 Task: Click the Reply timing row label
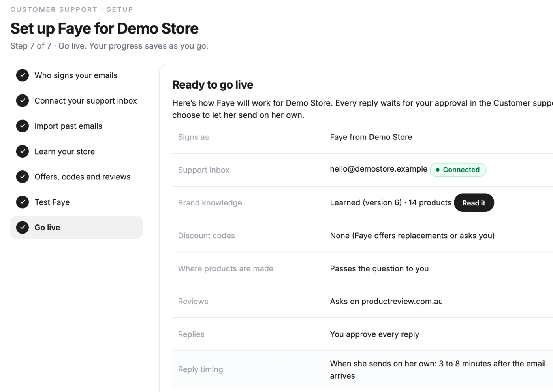point(200,369)
